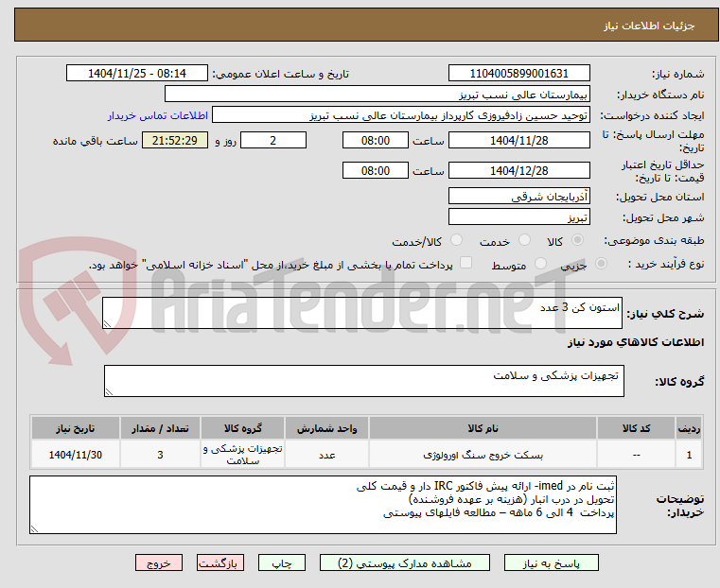The height and width of the screenshot is (588, 720).
Task: Click the unit cell عدد in table
Action: click(x=327, y=455)
